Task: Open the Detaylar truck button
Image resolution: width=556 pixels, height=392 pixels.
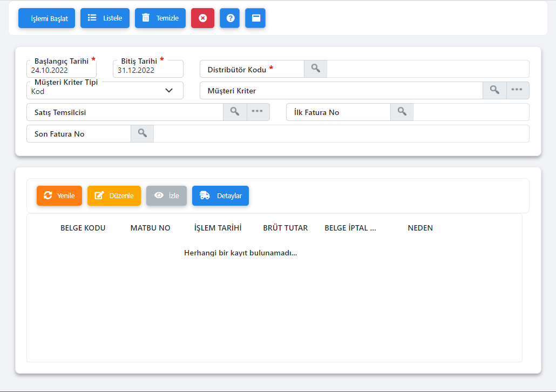Action: pos(220,195)
